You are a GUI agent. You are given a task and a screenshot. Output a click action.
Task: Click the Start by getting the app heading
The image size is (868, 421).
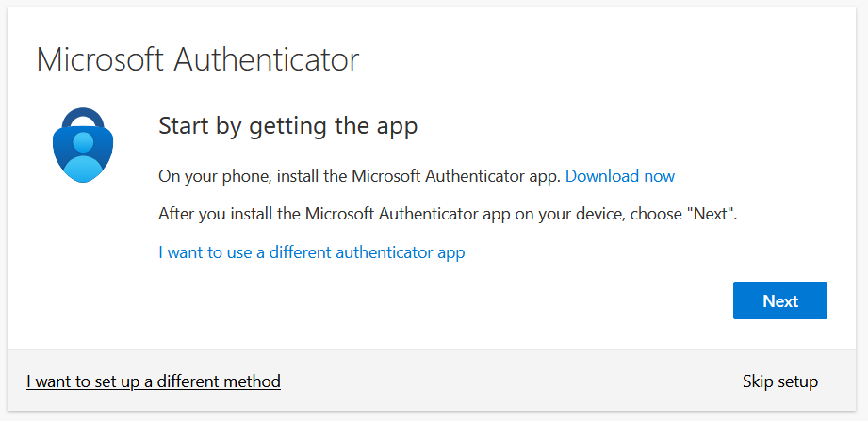point(287,126)
